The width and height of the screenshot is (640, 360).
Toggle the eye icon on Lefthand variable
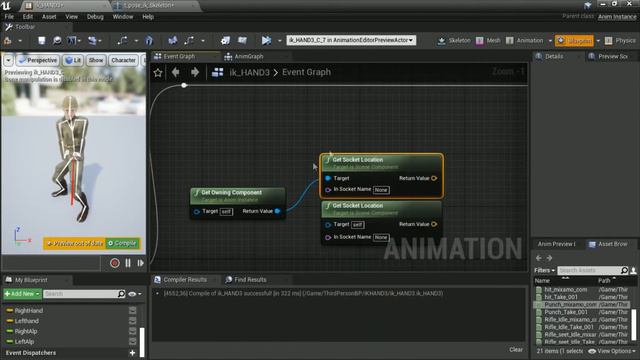pos(133,321)
